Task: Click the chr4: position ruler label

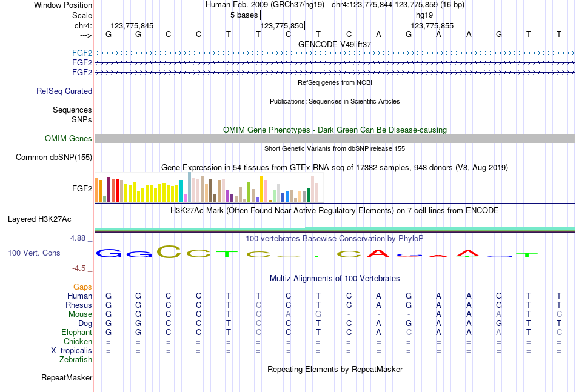Action: coord(84,25)
